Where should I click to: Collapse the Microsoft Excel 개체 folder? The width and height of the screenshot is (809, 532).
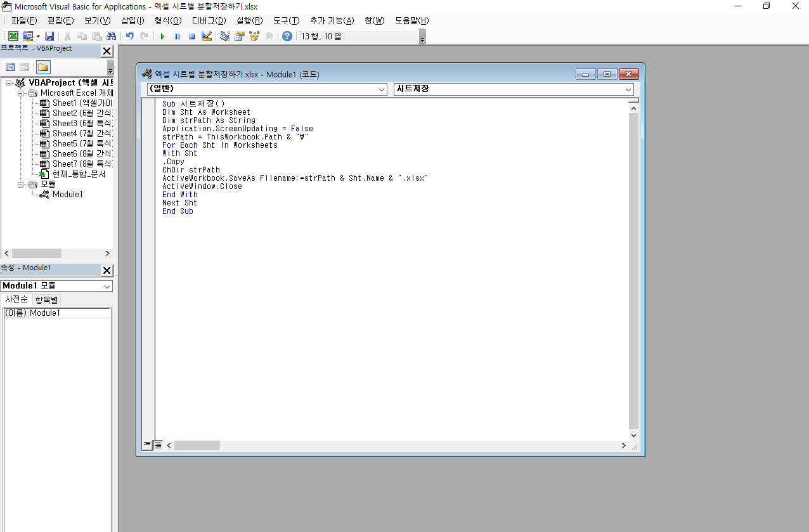(x=20, y=93)
